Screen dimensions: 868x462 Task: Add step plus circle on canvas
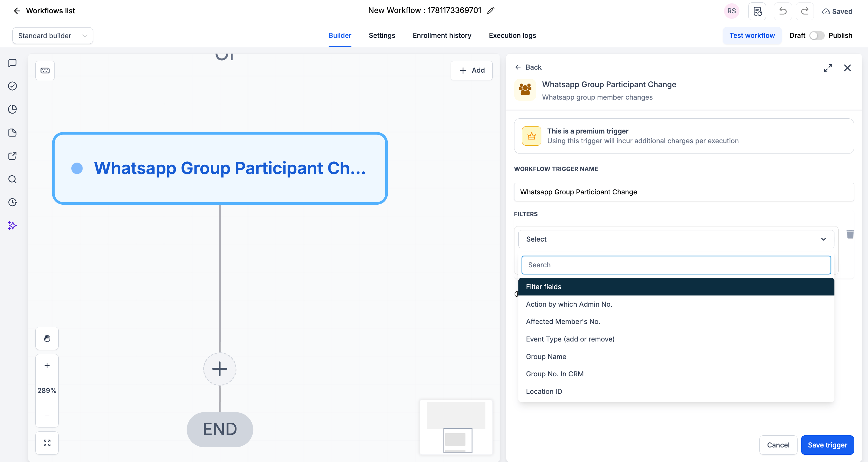(x=220, y=368)
